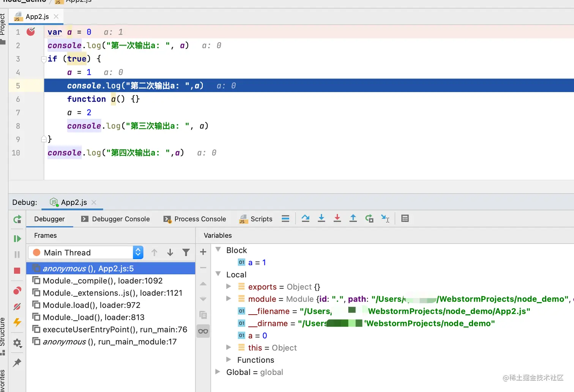Expand the module variable
The height and width of the screenshot is (392, 574).
229,299
